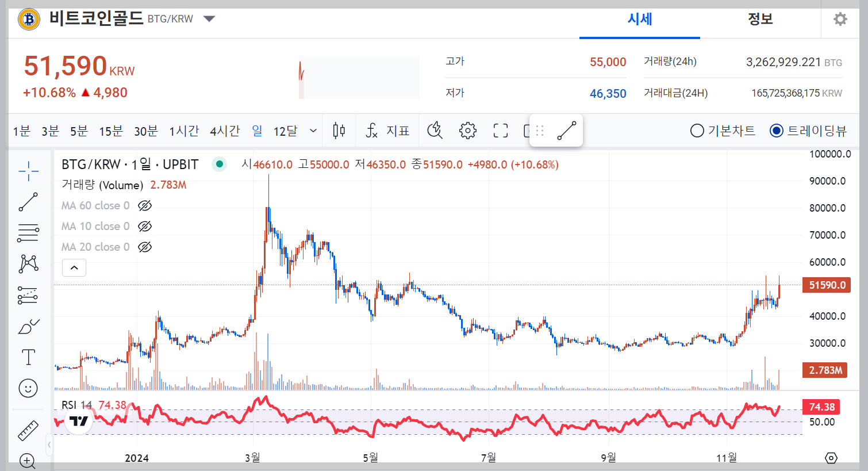Open the fx indicators menu
The width and height of the screenshot is (868, 471).
click(388, 131)
